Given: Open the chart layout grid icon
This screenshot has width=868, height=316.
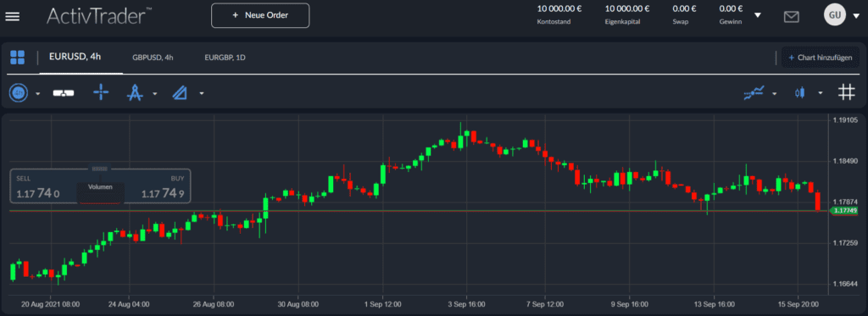Looking at the screenshot, I should point(17,57).
